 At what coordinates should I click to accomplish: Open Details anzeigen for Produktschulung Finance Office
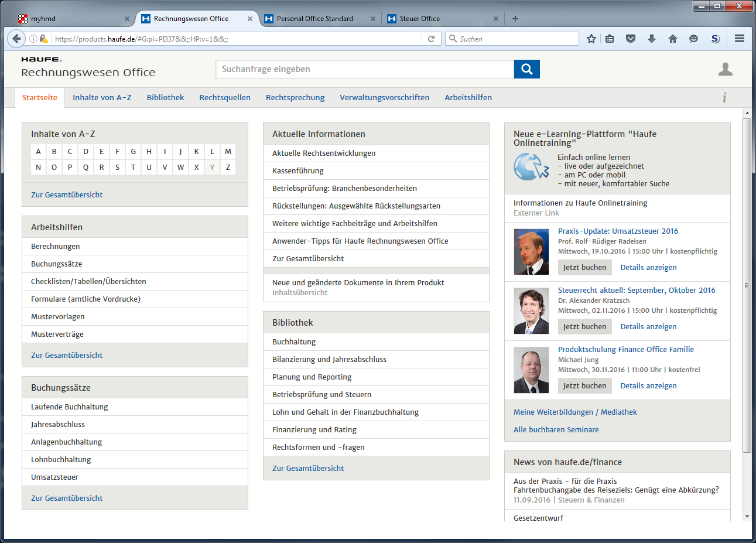coord(648,386)
